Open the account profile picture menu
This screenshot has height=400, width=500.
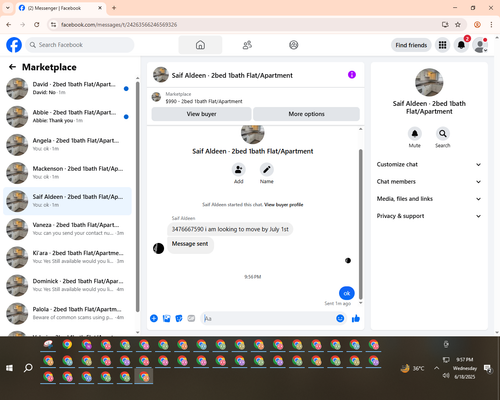pyautogui.click(x=480, y=45)
